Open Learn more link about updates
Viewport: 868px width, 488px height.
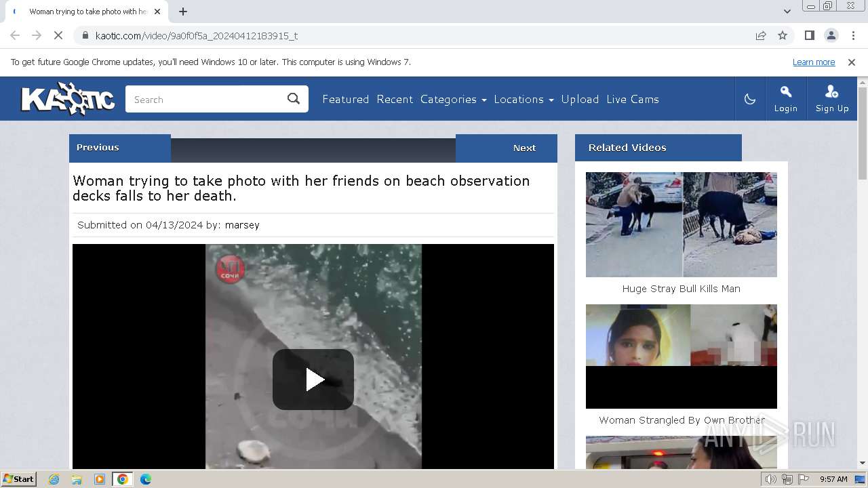pos(814,62)
